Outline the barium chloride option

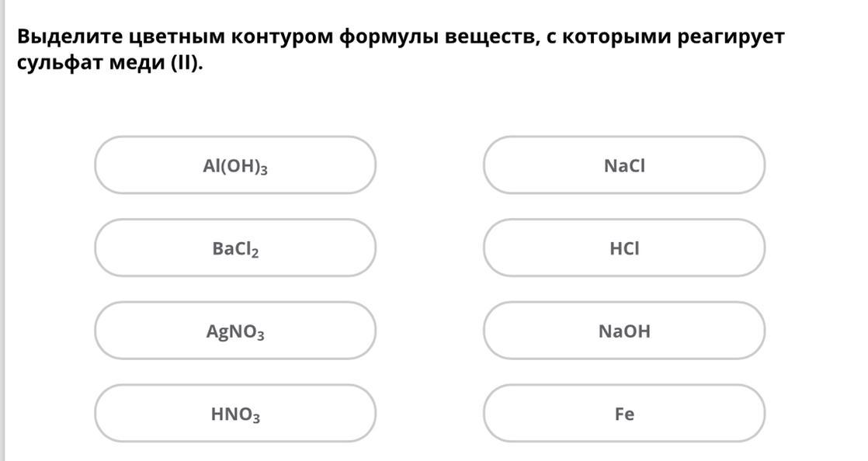pos(235,248)
